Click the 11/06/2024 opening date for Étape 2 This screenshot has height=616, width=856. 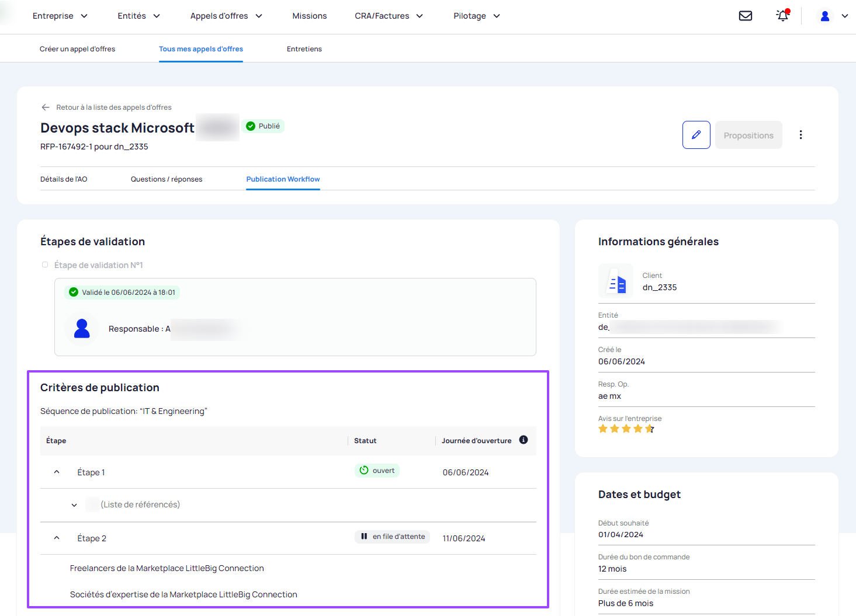click(x=464, y=538)
